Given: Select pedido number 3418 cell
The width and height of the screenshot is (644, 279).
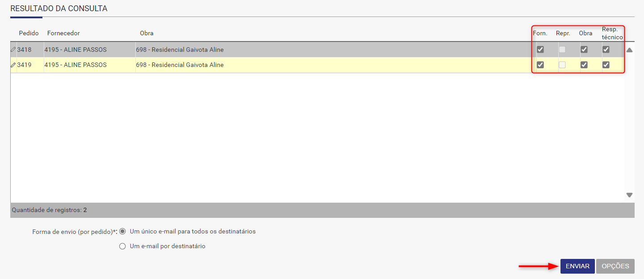Looking at the screenshot, I should coord(24,50).
